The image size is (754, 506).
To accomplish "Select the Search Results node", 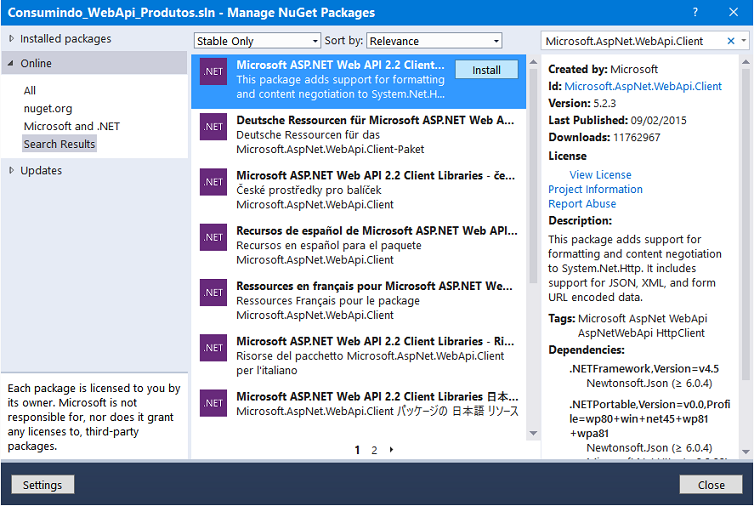I will tap(60, 144).
